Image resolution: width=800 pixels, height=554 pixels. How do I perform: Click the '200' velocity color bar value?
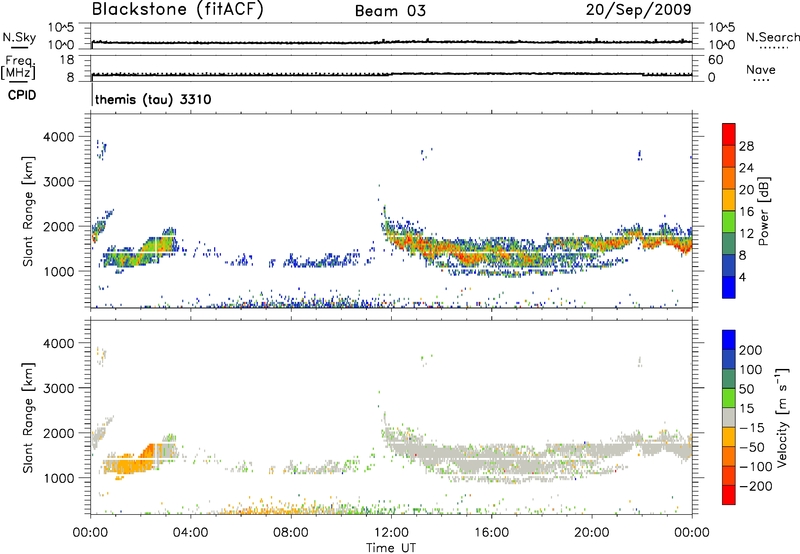751,350
